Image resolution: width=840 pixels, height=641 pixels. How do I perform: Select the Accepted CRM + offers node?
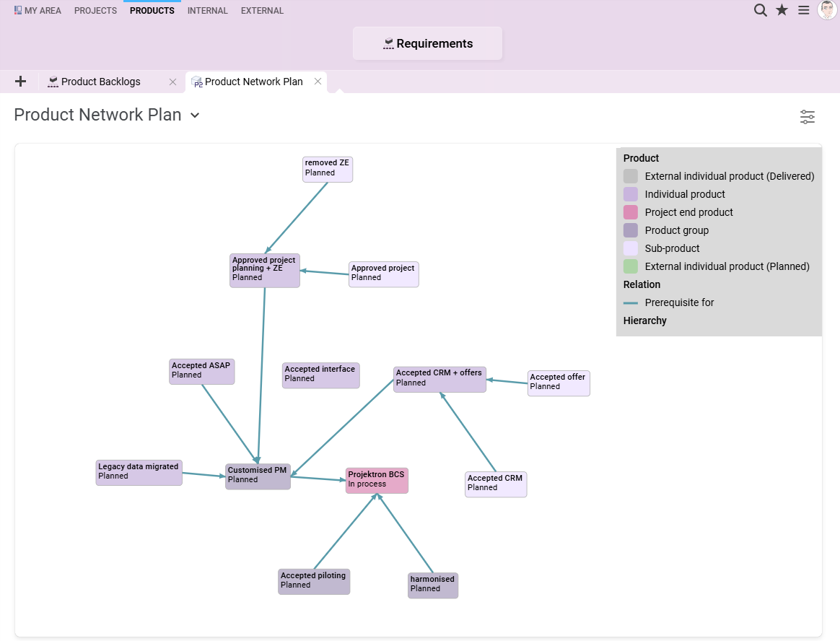point(439,380)
